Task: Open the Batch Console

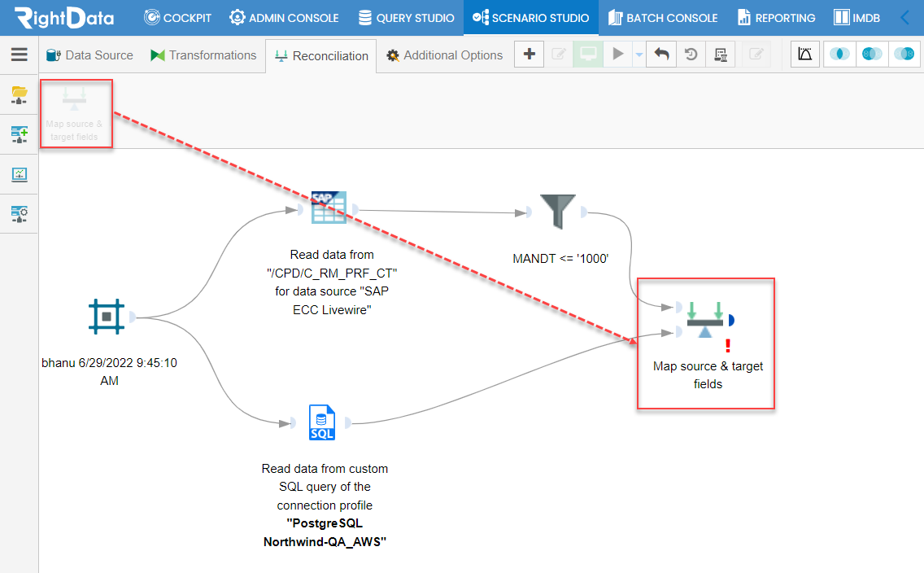Action: tap(663, 18)
